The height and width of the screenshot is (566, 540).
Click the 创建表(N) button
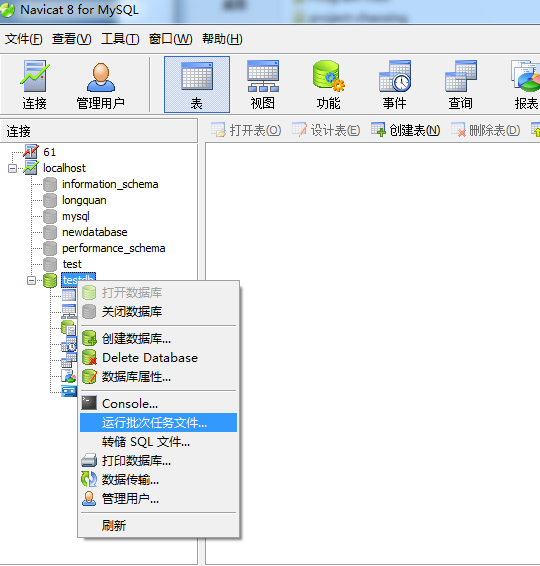tap(406, 130)
